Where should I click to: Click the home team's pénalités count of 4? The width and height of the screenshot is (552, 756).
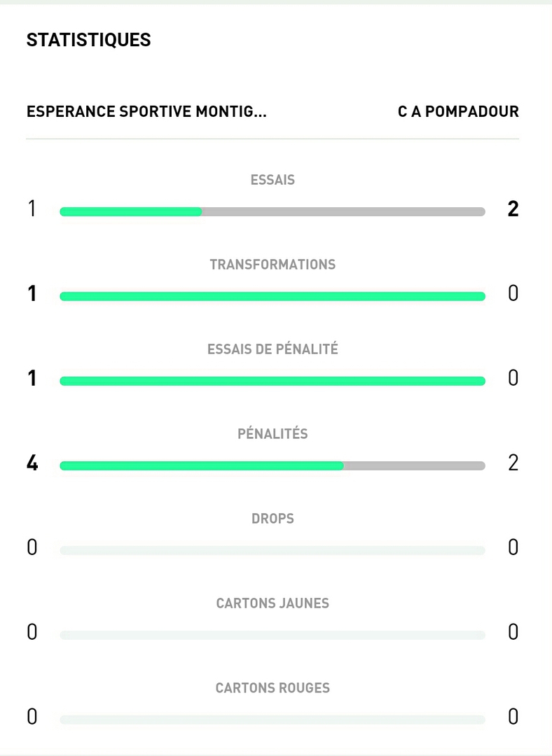click(x=32, y=463)
